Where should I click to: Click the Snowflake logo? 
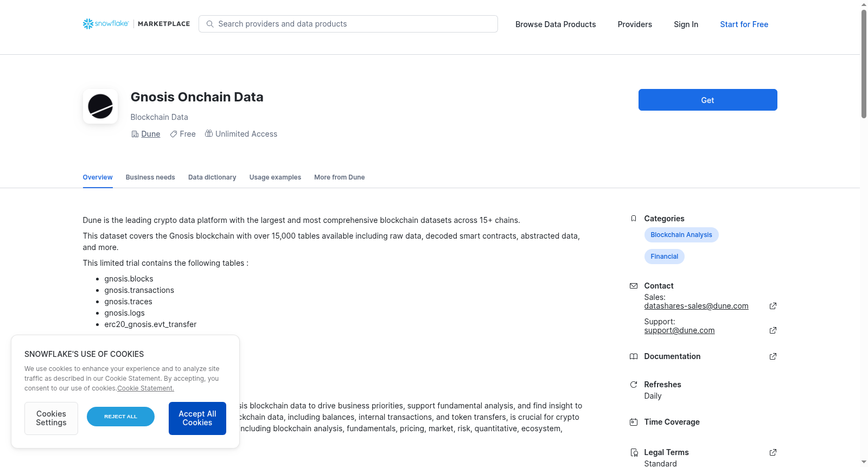[x=106, y=24]
